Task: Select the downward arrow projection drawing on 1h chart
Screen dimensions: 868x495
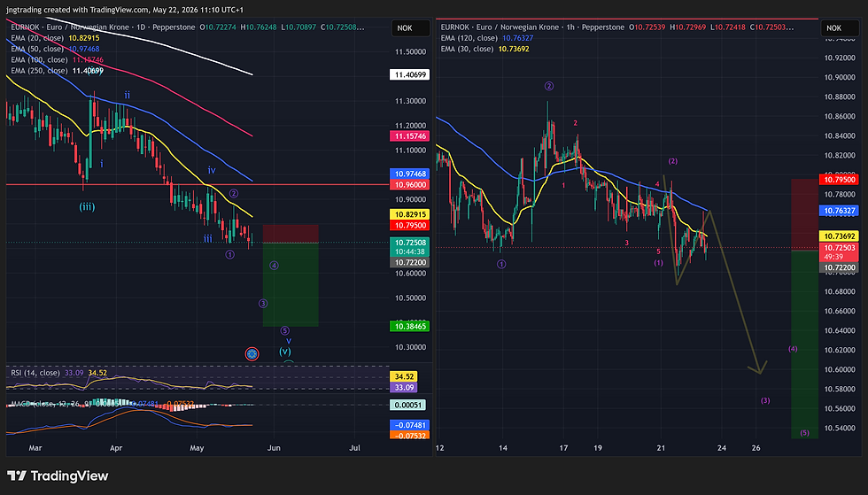Action: click(x=737, y=292)
